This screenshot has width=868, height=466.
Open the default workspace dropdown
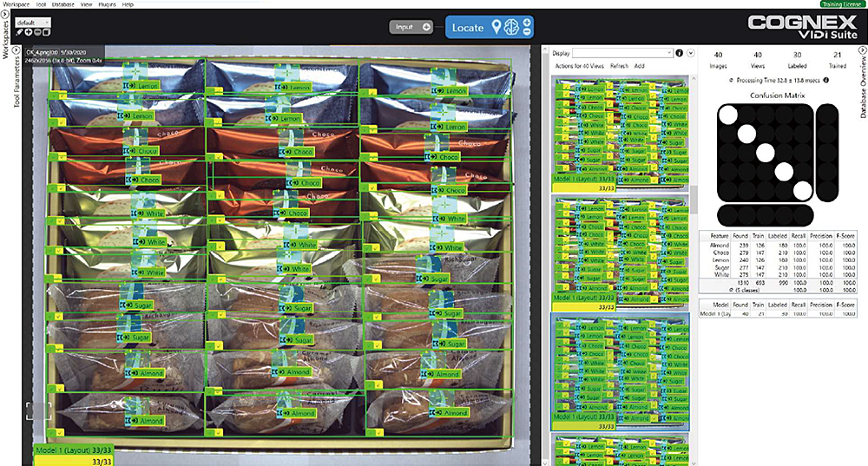[33, 22]
